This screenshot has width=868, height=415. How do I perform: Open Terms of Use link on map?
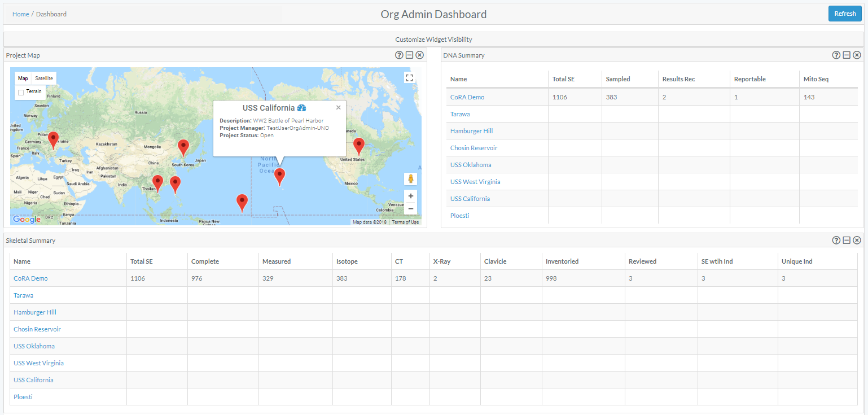(405, 222)
